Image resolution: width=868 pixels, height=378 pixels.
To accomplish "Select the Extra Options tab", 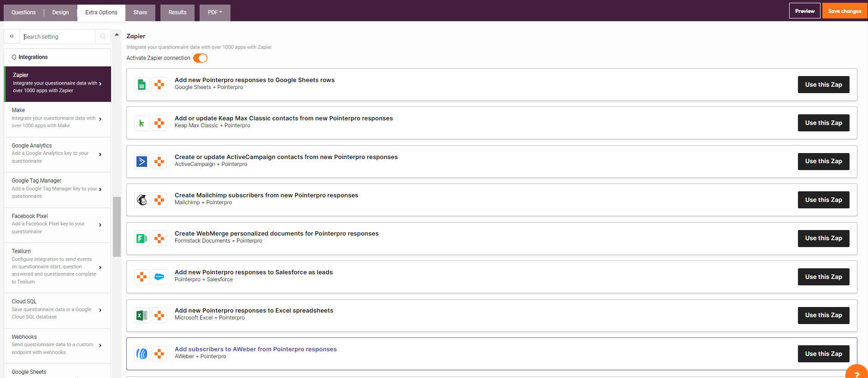I will (101, 12).
